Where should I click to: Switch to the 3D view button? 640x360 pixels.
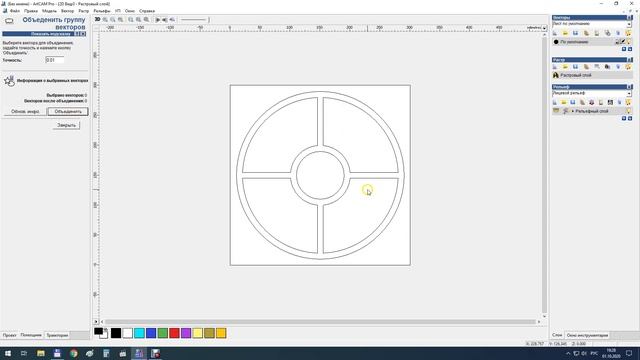click(97, 19)
